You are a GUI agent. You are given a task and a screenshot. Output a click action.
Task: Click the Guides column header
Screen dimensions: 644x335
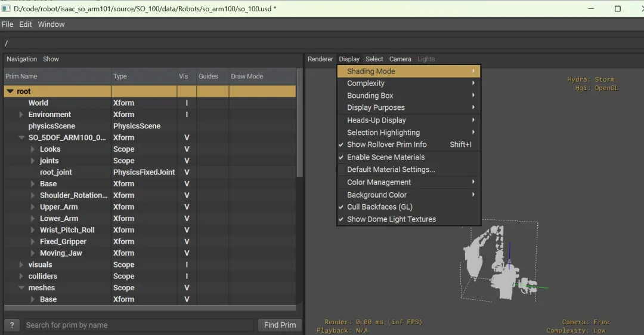[x=213, y=76]
